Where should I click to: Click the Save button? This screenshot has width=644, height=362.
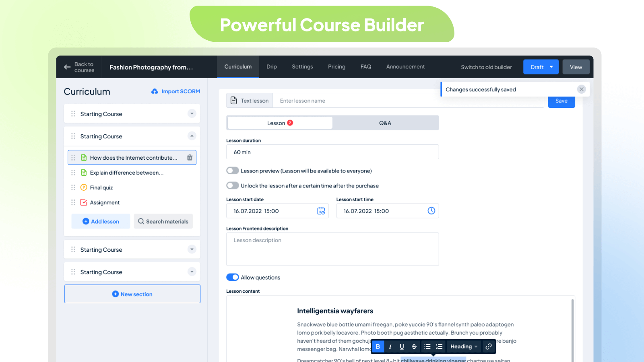[561, 101]
